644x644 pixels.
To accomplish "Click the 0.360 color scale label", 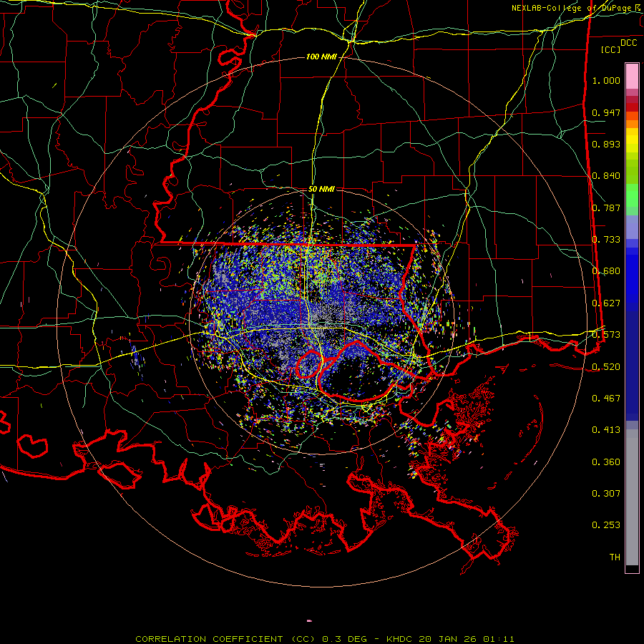I will [x=606, y=462].
